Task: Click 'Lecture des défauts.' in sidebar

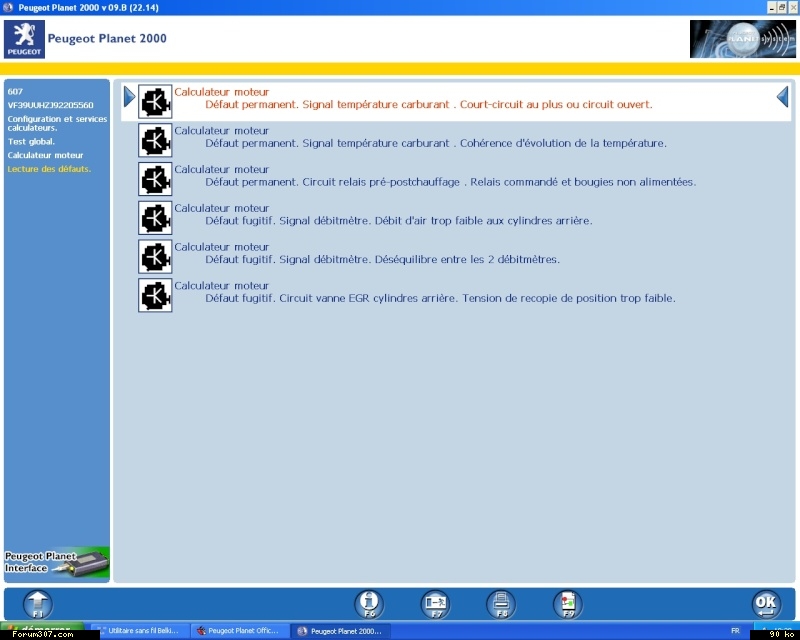Action: click(49, 169)
